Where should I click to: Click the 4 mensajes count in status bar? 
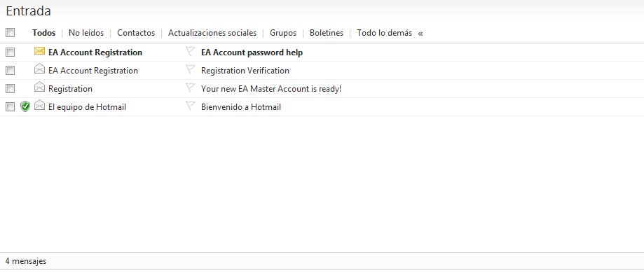click(26, 261)
